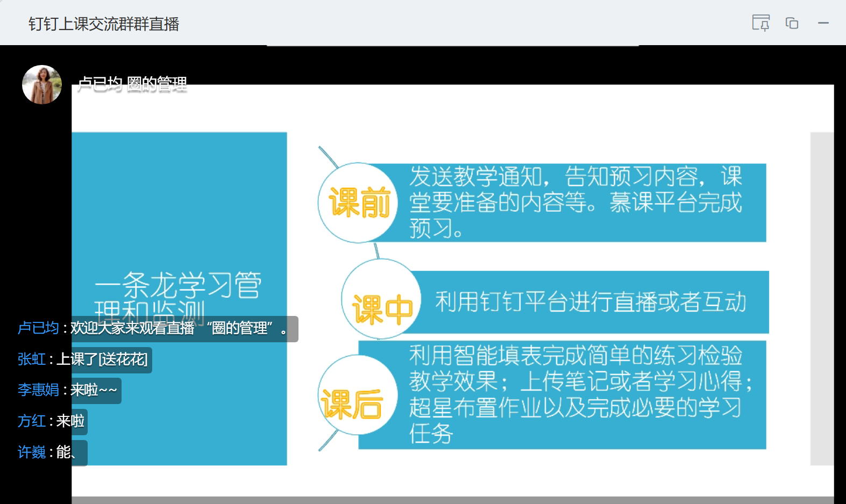Open the host's round profile avatar
846x504 pixels.
pos(42,84)
